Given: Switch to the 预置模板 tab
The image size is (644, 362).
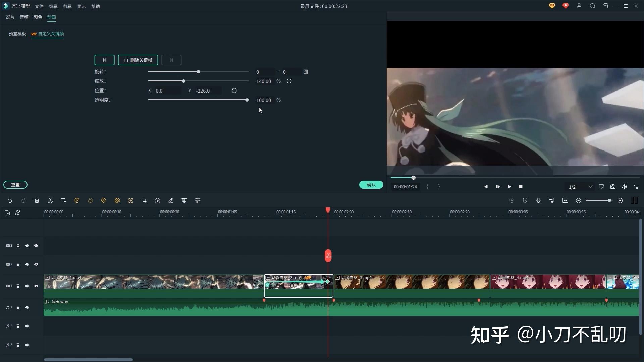Looking at the screenshot, I should pos(17,34).
